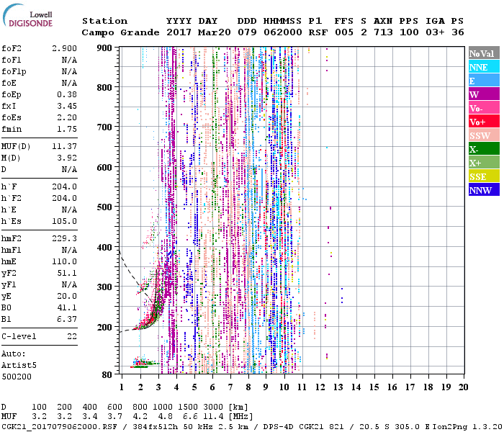This screenshot has width=504, height=432.
Task: Select the SSW light pink legend swatch
Action: point(484,135)
